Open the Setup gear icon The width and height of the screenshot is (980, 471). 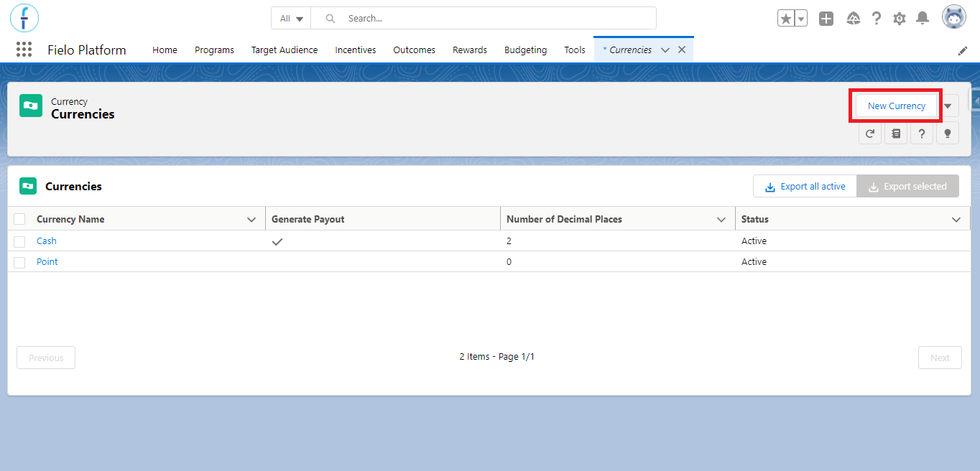900,19
